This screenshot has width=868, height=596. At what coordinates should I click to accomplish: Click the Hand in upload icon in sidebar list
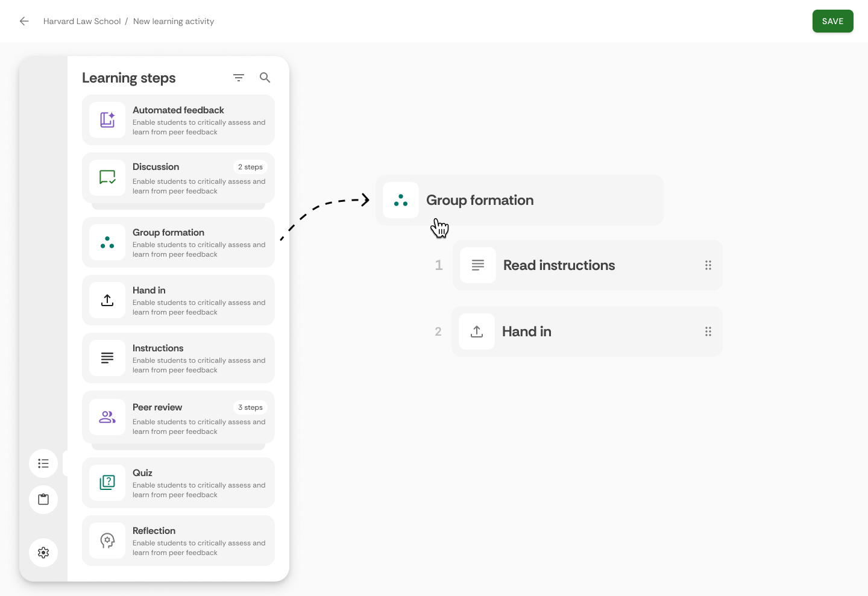coord(107,300)
